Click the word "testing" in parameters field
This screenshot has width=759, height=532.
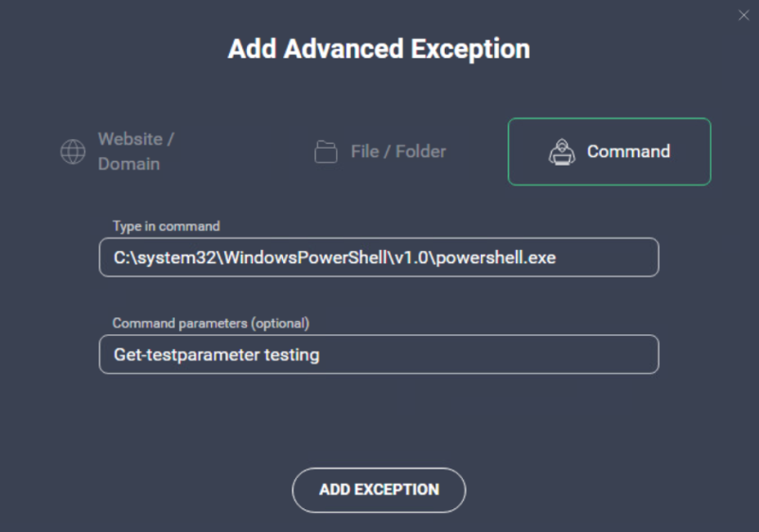click(291, 355)
